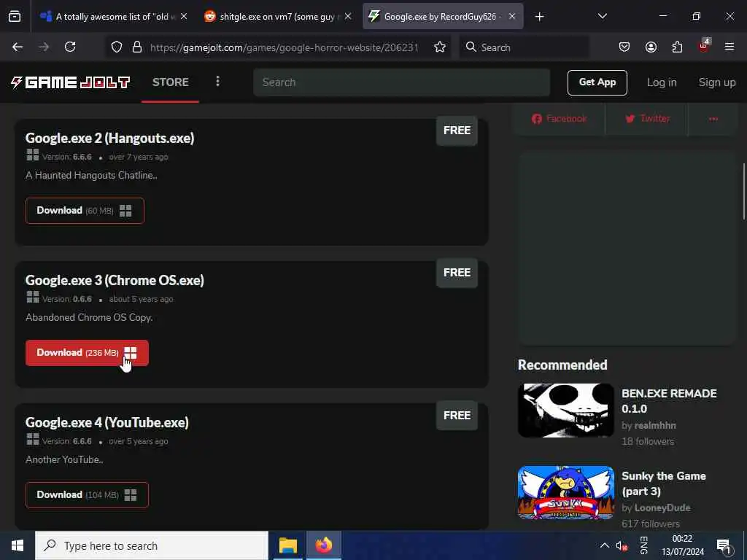Open the uBlock Origin extension icon
Screen dimensions: 747x560
(x=704, y=46)
